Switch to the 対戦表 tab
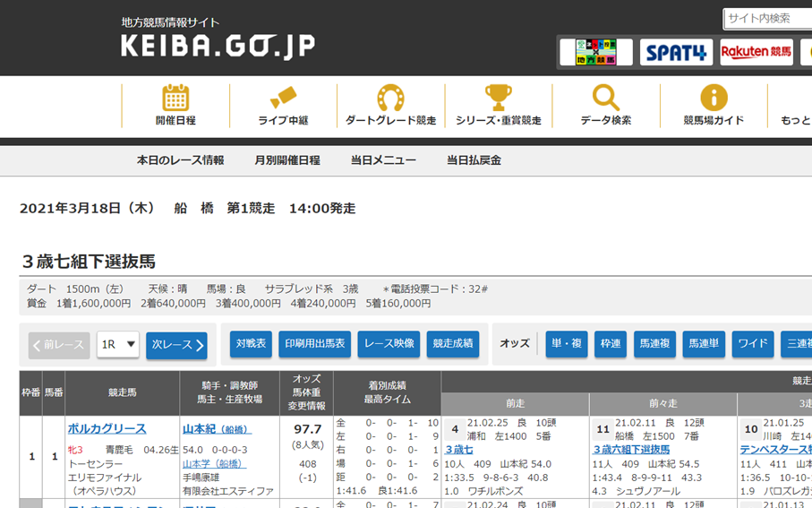The width and height of the screenshot is (812, 508). click(x=251, y=344)
